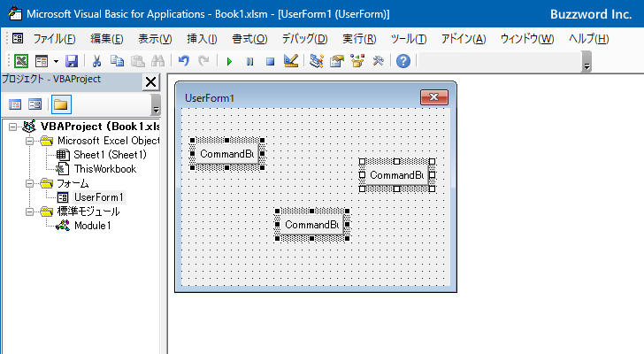Open the ファイル(F) menu

(54, 39)
